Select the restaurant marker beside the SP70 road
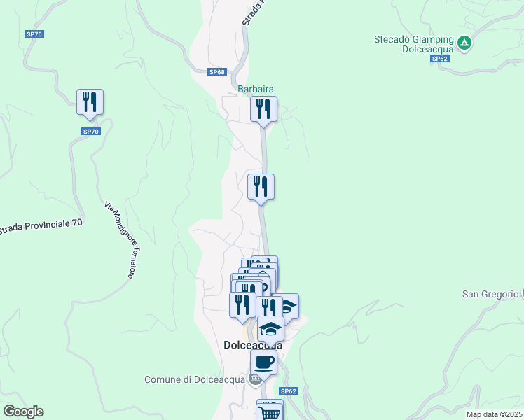524x420 pixels. click(x=90, y=103)
